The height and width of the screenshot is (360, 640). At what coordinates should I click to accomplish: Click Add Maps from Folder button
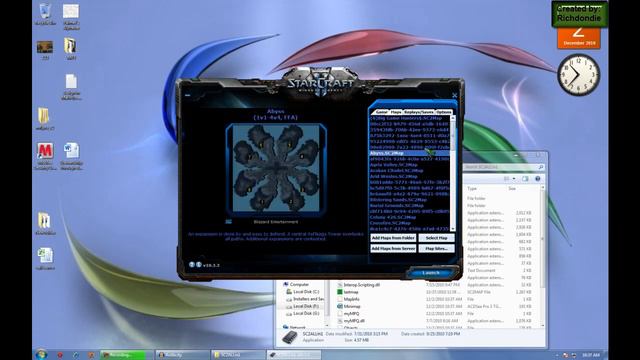393,238
